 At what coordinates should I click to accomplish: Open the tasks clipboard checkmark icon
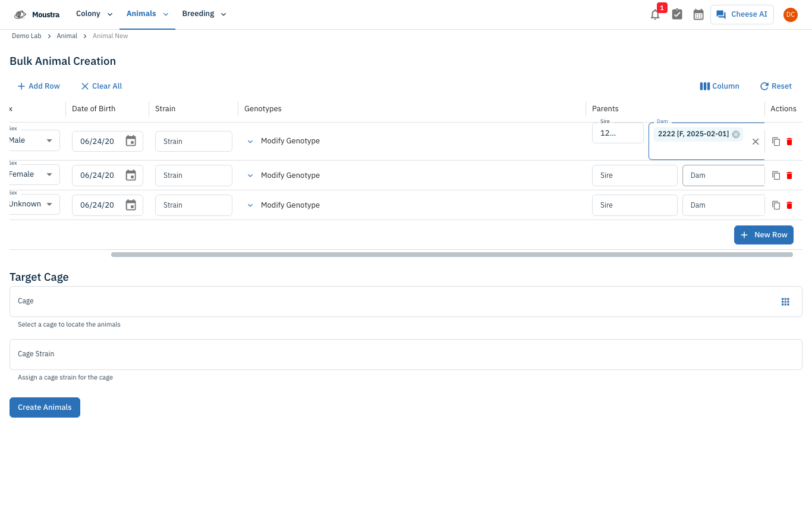click(x=677, y=14)
